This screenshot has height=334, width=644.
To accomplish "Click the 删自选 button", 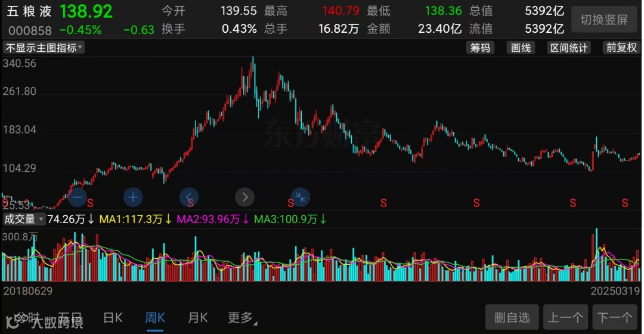I will [512, 317].
